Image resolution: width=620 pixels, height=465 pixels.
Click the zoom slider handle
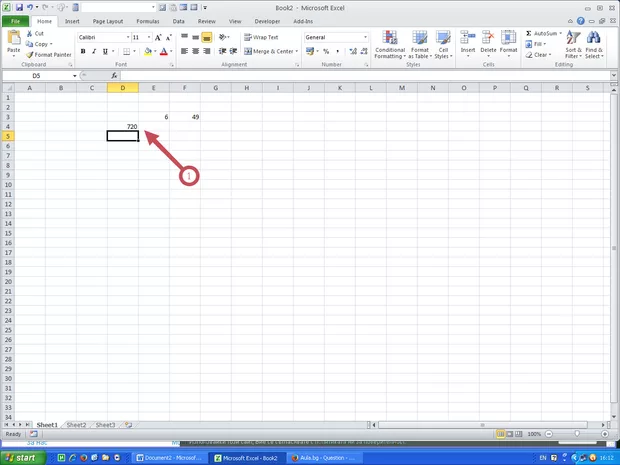point(577,434)
